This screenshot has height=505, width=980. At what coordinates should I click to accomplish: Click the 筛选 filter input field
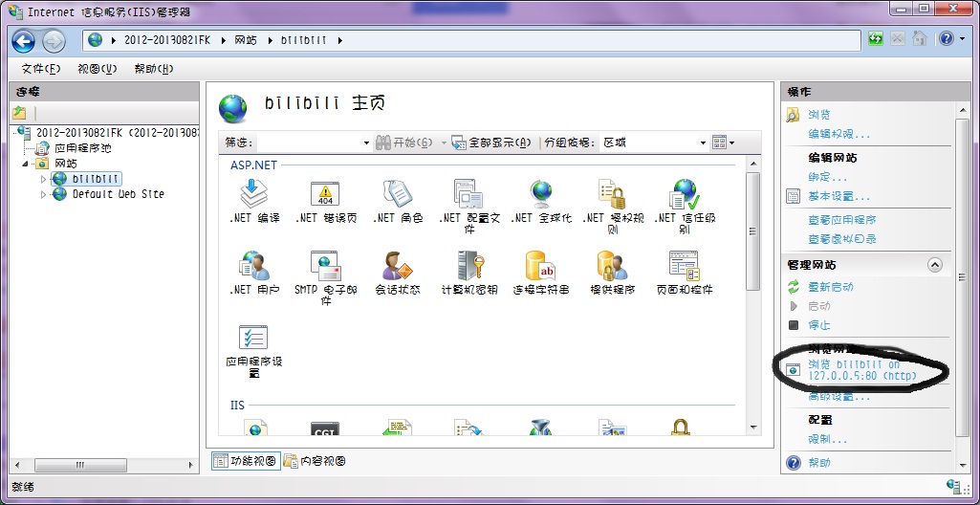point(309,143)
